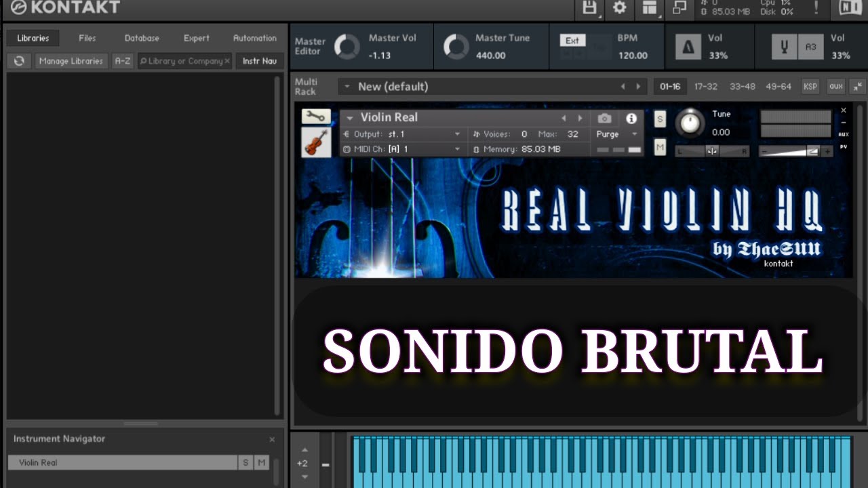Click the refresh libraries icon

coord(19,61)
